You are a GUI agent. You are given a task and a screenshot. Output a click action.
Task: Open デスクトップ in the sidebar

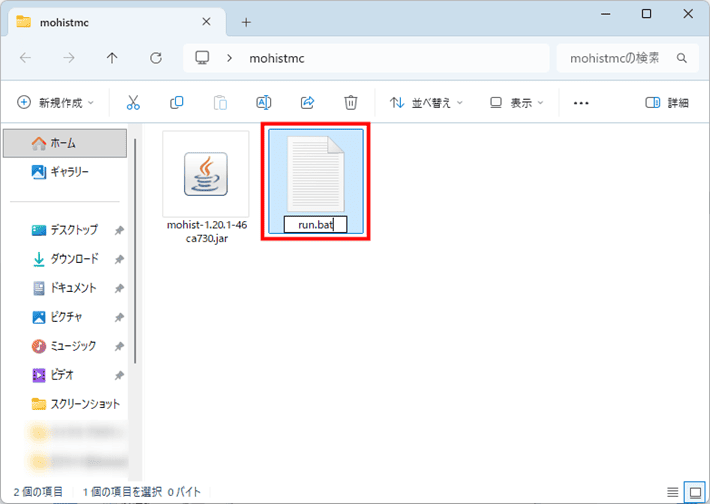pos(65,230)
